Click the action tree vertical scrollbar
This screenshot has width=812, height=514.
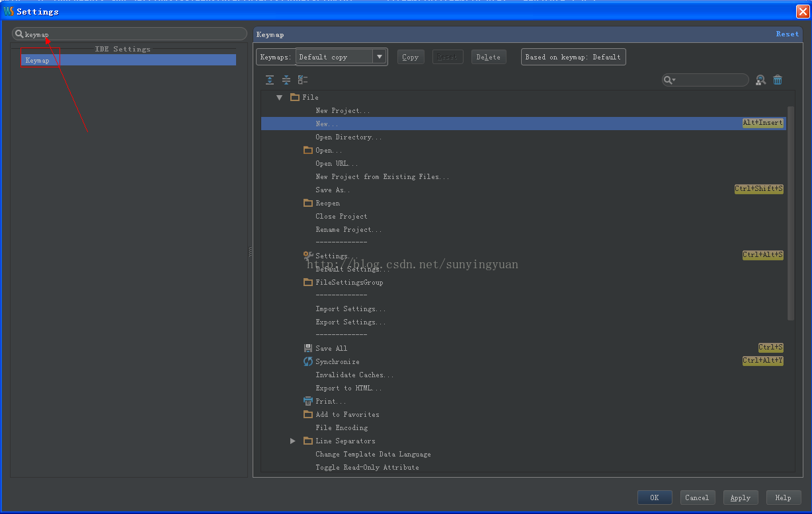coord(791,213)
